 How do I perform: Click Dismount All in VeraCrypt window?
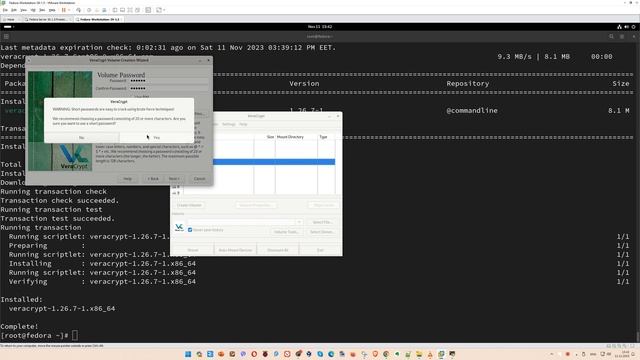tap(278, 250)
